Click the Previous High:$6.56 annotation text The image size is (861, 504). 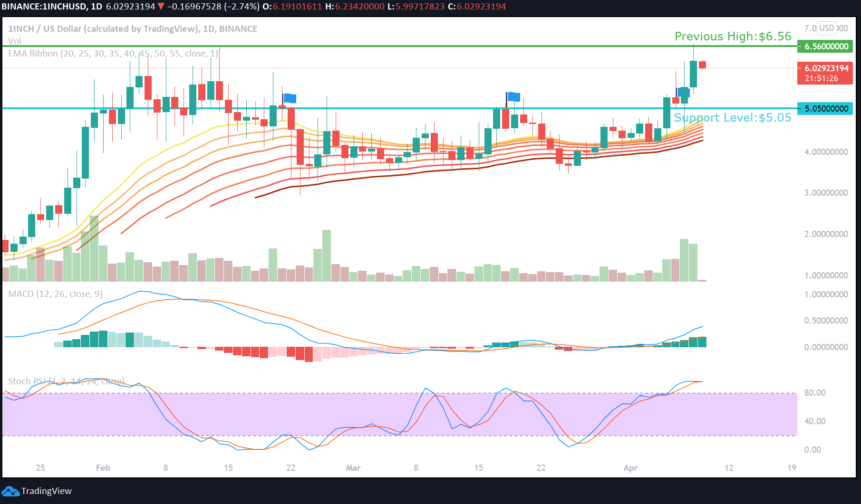pos(733,37)
